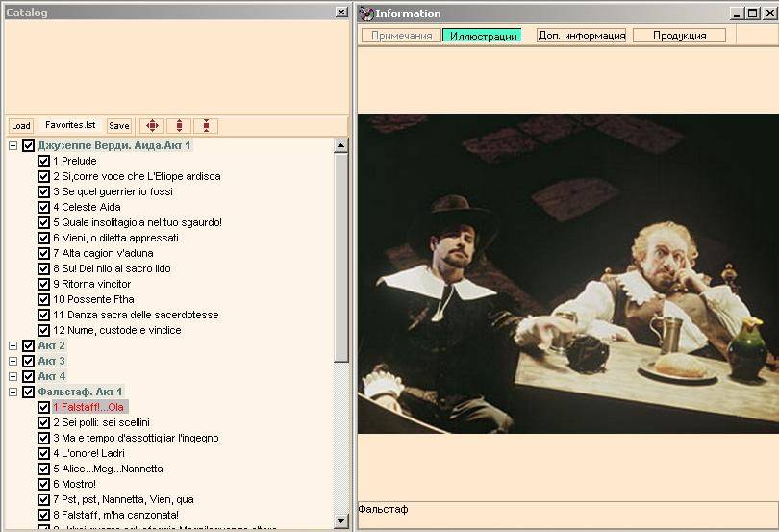This screenshot has height=532, width=779.
Task: Click the Falstaff opera illustration
Action: [x=567, y=274]
